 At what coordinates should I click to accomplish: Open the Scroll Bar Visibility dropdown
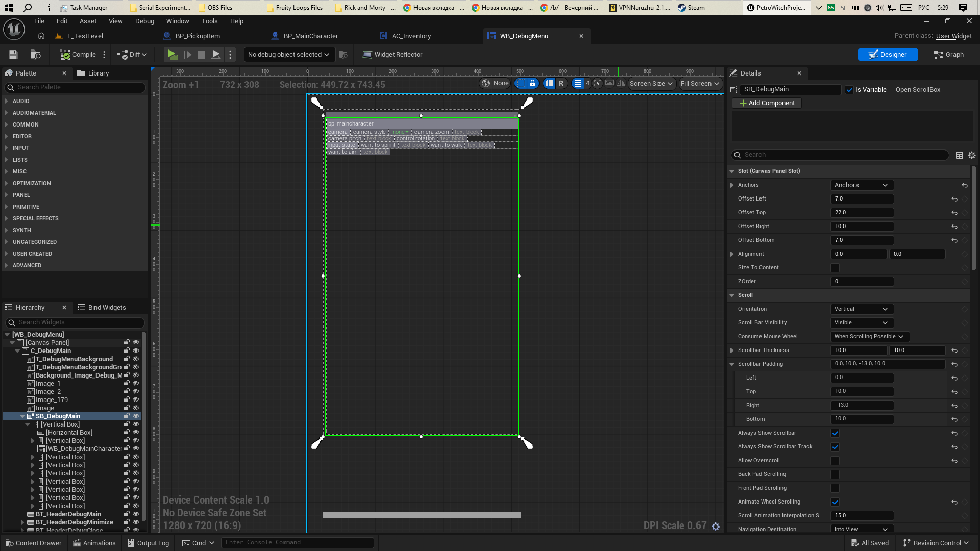click(x=861, y=323)
